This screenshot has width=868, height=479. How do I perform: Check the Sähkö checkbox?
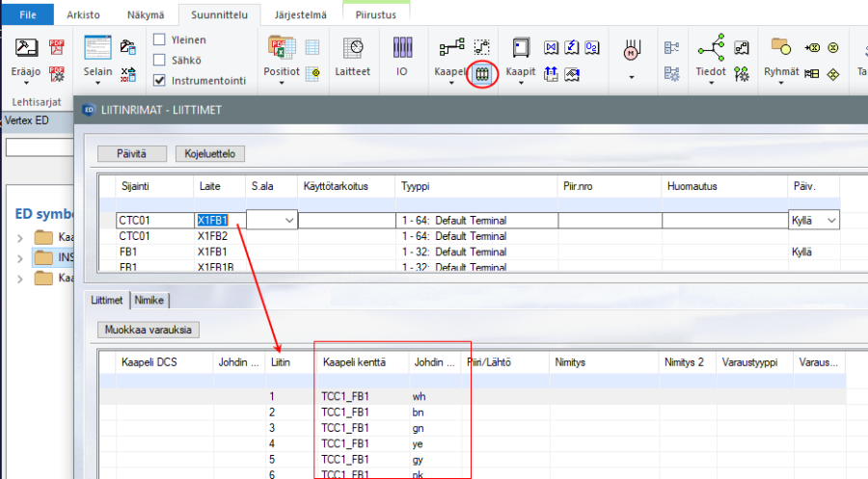[160, 59]
